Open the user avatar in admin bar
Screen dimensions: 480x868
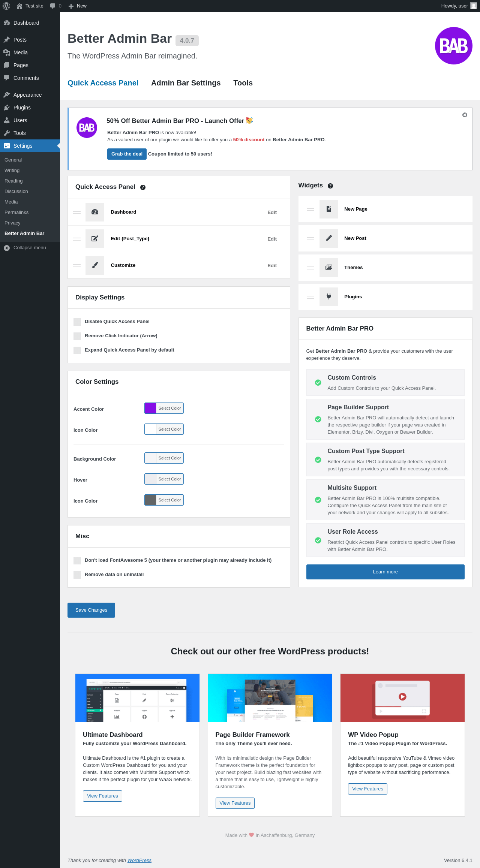pos(474,6)
